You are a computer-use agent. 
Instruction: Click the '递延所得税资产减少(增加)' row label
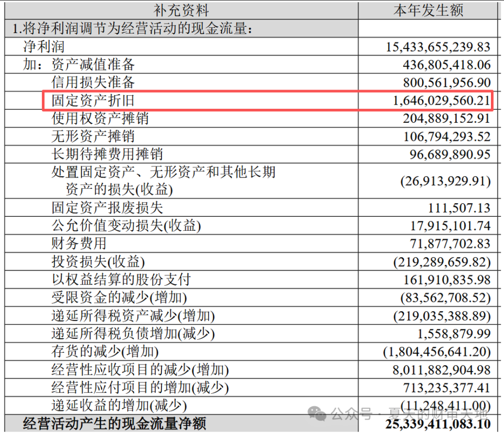click(133, 316)
